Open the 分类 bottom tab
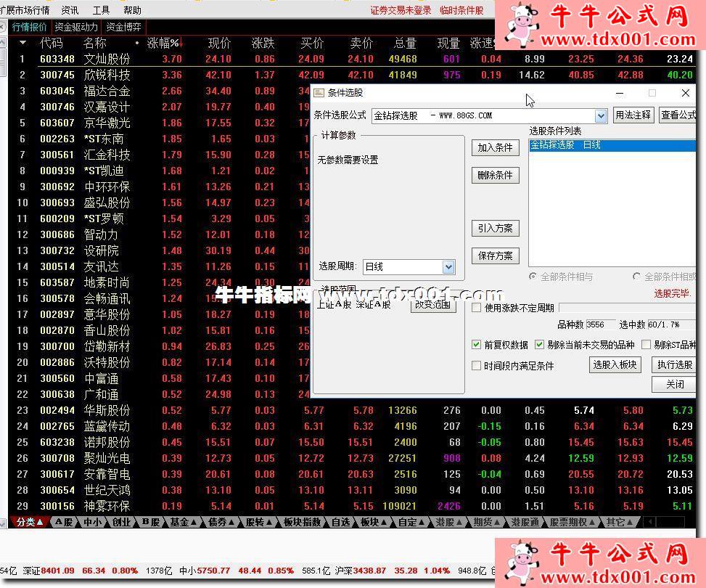The height and width of the screenshot is (588, 706). [30, 522]
